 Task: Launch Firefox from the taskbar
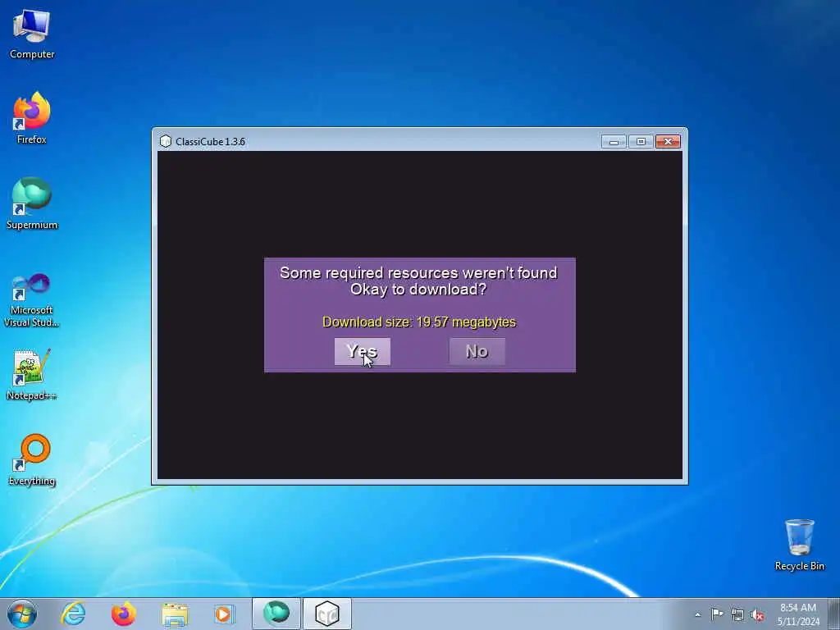pos(124,614)
